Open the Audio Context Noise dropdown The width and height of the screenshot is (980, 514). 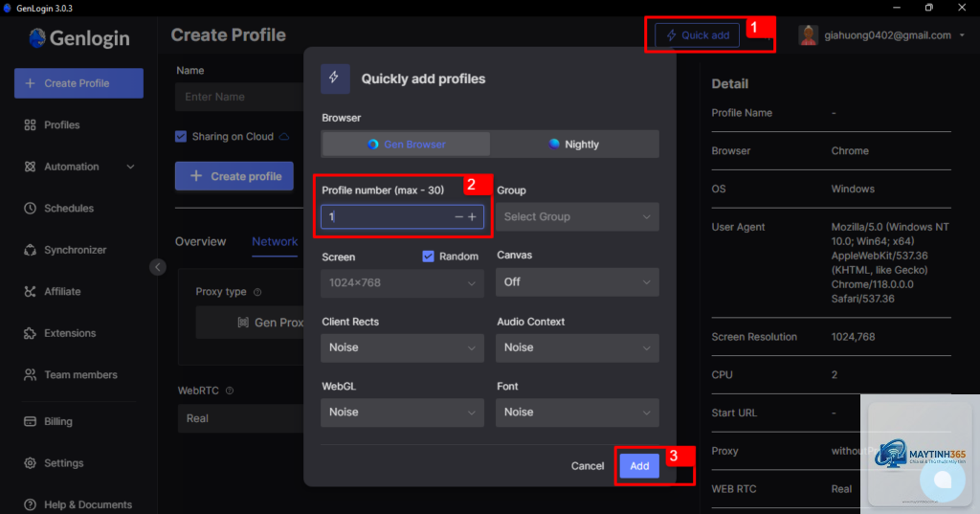pyautogui.click(x=577, y=347)
